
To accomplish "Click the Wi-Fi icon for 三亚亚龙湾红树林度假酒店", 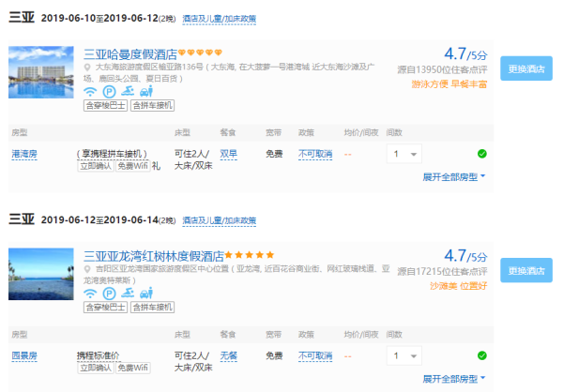I will (x=90, y=294).
